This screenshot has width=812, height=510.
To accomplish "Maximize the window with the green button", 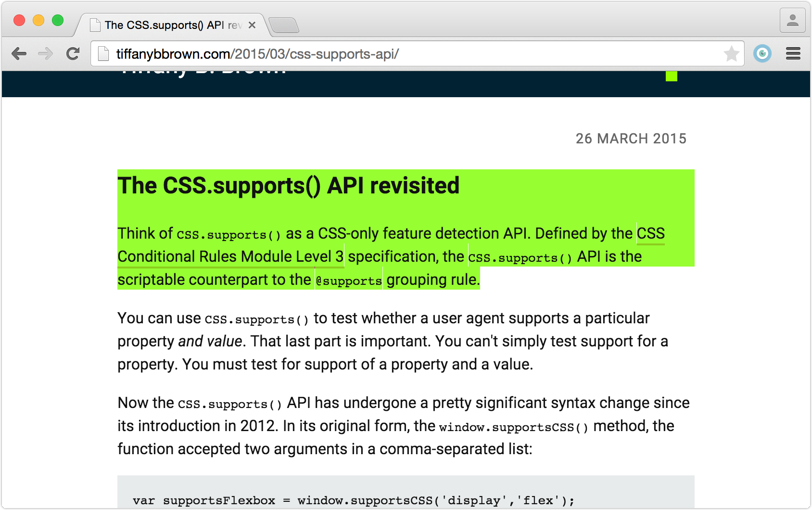I will click(x=58, y=20).
